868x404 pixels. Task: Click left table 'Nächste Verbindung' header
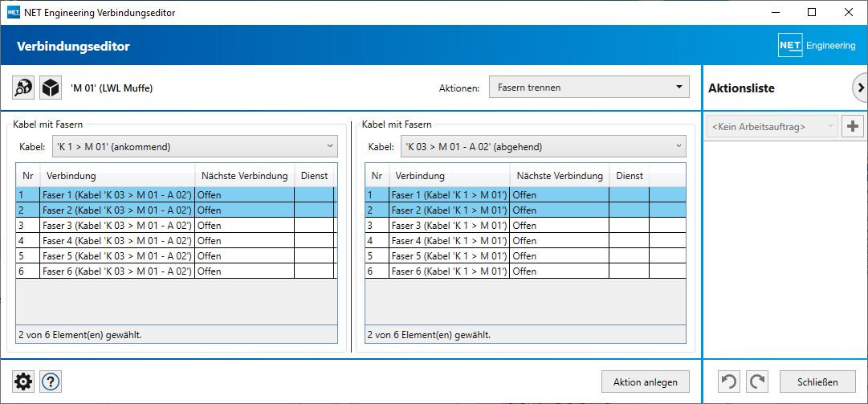coord(245,176)
